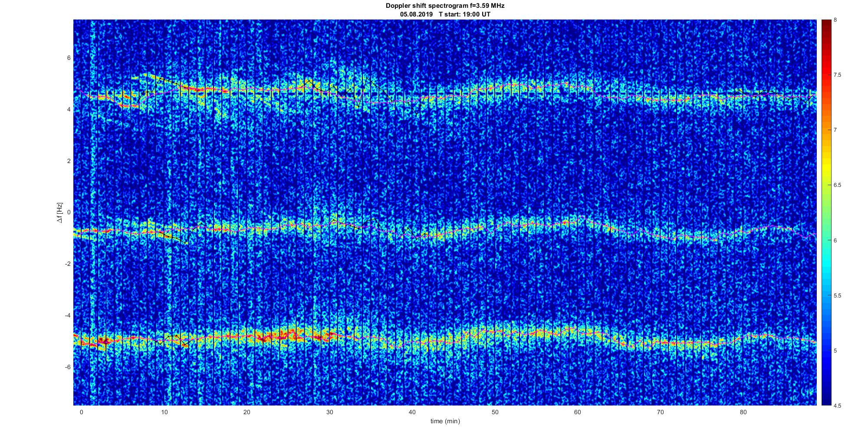Click x-axis tick label 40

point(412,412)
